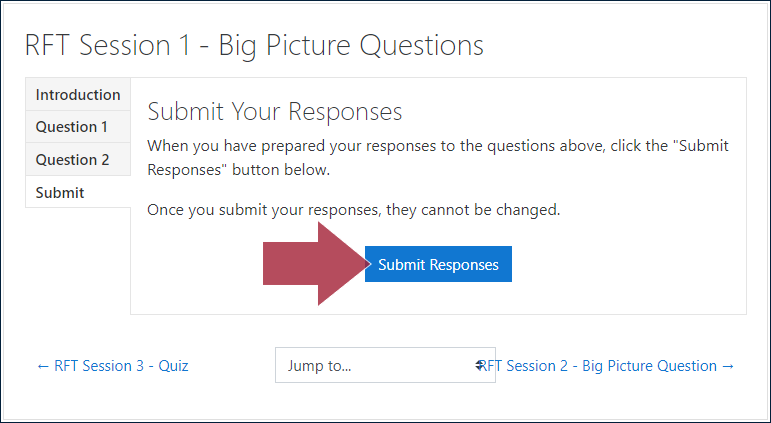This screenshot has height=423, width=771.
Task: Click the RFT Session 1 page title
Action: [x=254, y=46]
